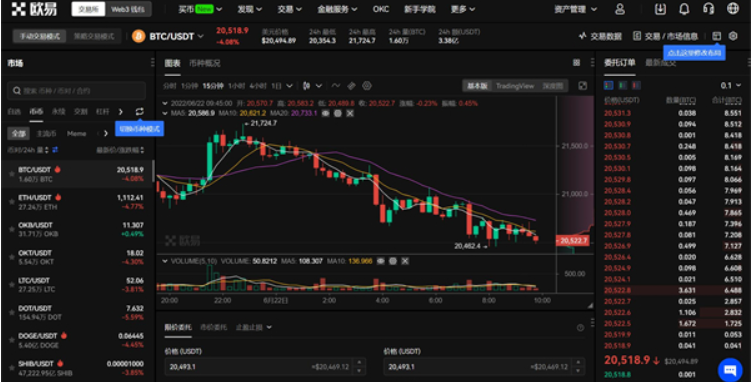Open the notification bell icon

click(684, 9)
